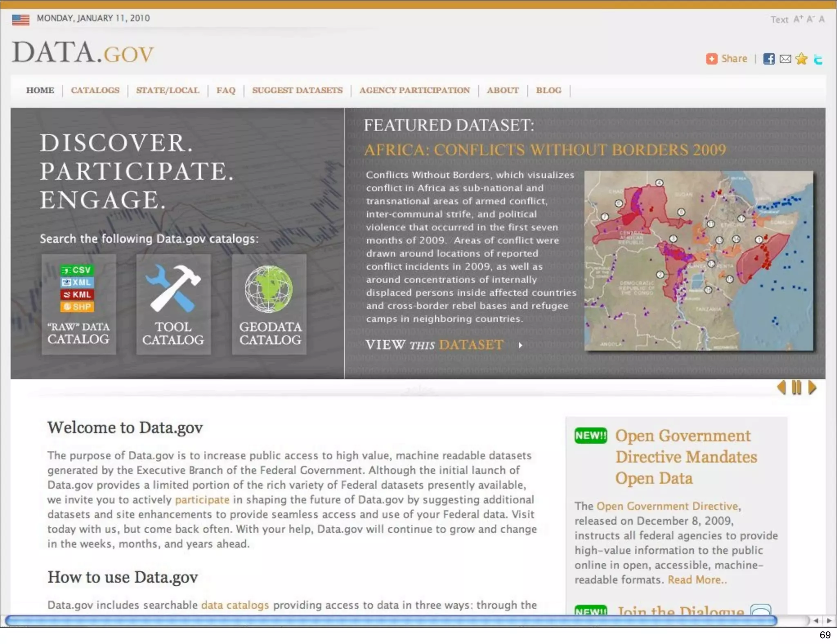Open the "Raw" Data Catalog tile
Image resolution: width=837 pixels, height=644 pixels.
[x=78, y=304]
